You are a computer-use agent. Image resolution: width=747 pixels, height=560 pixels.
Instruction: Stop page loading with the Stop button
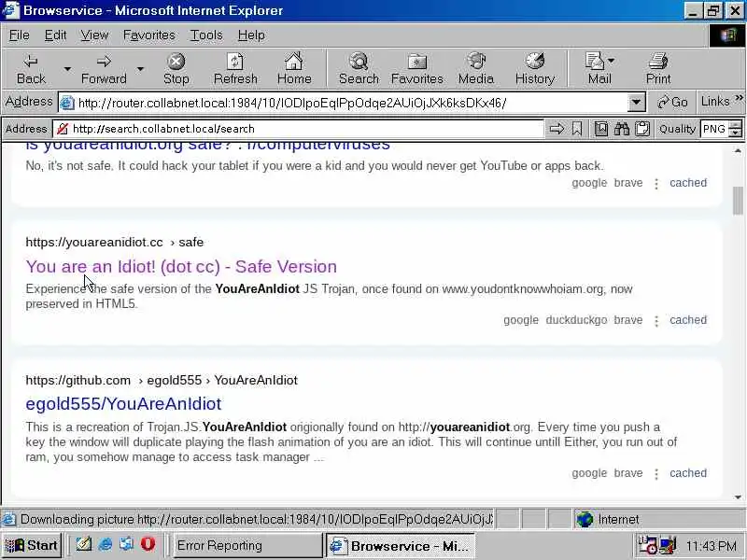pyautogui.click(x=176, y=69)
